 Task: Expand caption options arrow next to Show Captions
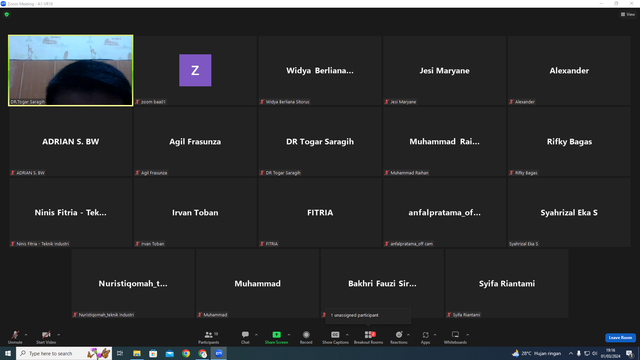(x=347, y=335)
